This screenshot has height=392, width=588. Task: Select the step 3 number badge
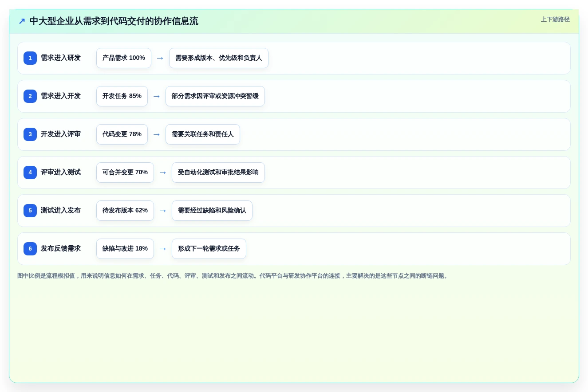pyautogui.click(x=30, y=134)
